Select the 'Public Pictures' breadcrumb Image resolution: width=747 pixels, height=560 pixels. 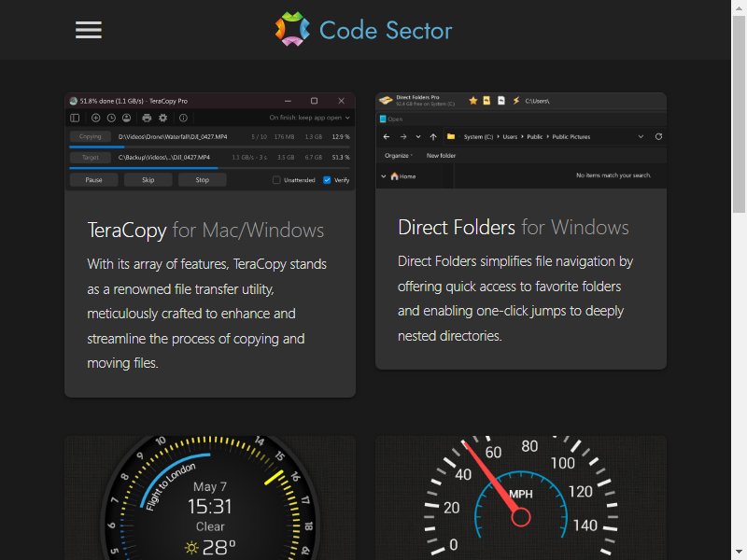[571, 136]
